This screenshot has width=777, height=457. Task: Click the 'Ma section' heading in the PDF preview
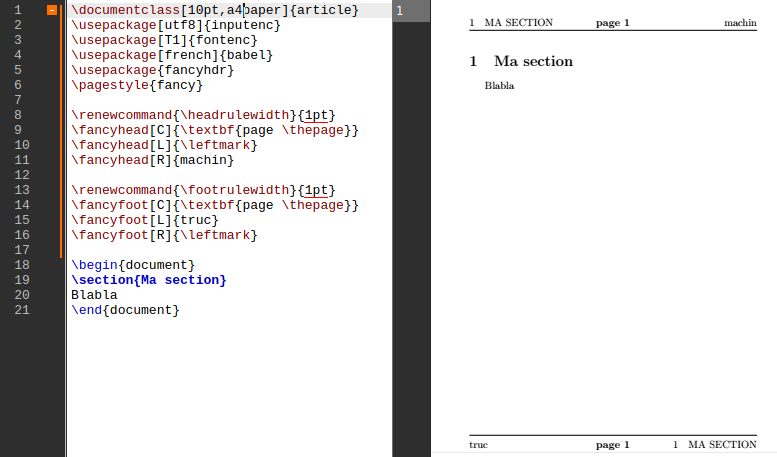[533, 61]
